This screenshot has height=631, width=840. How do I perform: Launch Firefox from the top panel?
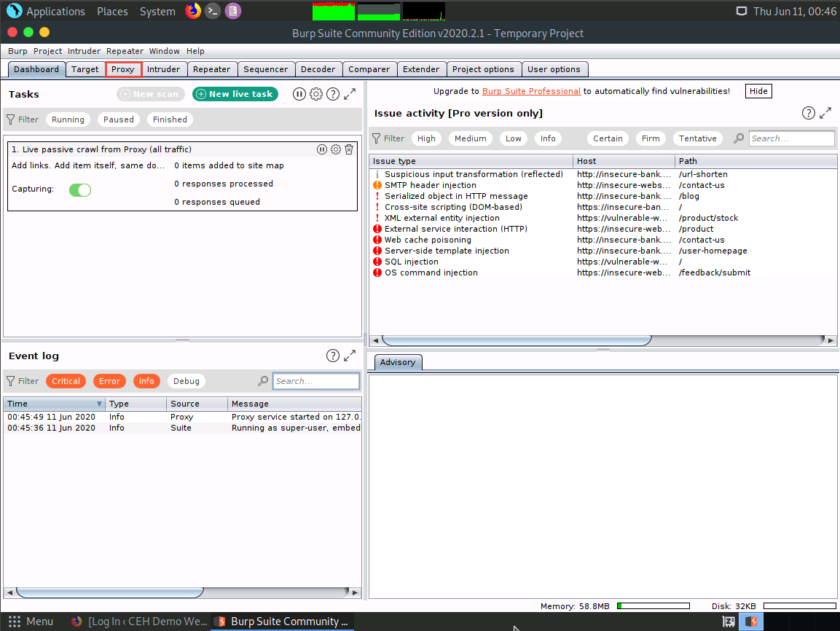click(x=193, y=11)
